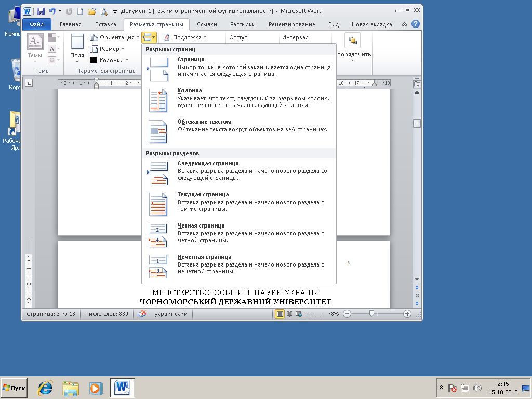
Task: Click theme effects icon
Action: [x=52, y=60]
